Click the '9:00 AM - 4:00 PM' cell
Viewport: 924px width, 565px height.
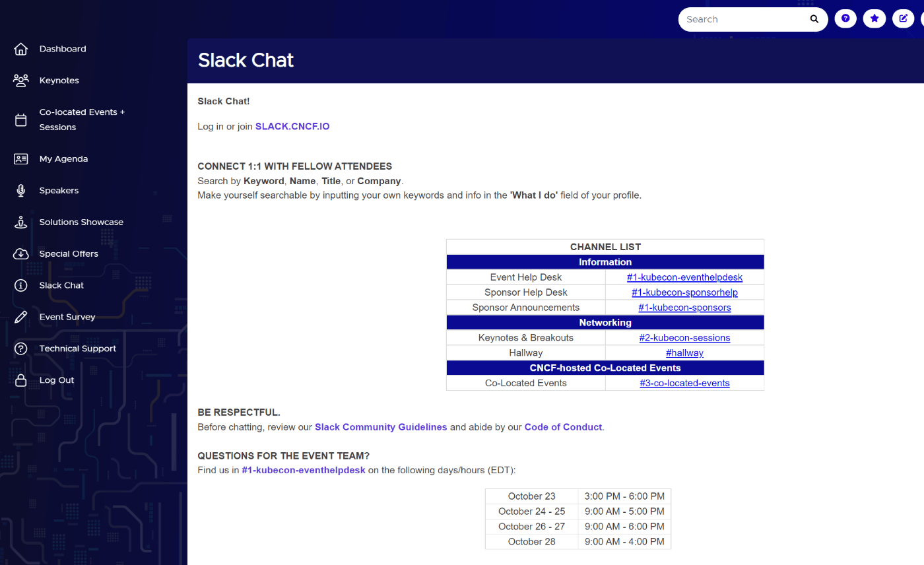coord(624,542)
